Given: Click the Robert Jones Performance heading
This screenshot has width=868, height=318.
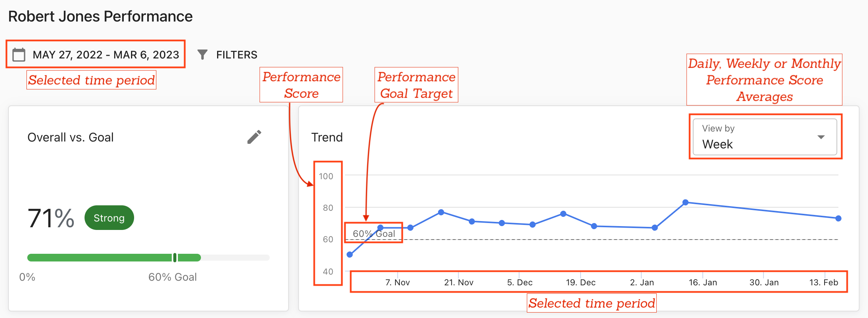Looking at the screenshot, I should tap(100, 17).
